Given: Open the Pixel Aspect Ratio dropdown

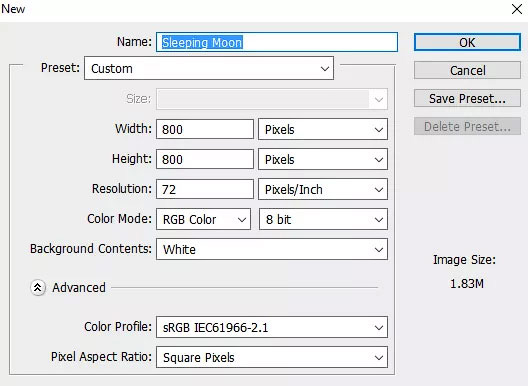Looking at the screenshot, I should [272, 357].
